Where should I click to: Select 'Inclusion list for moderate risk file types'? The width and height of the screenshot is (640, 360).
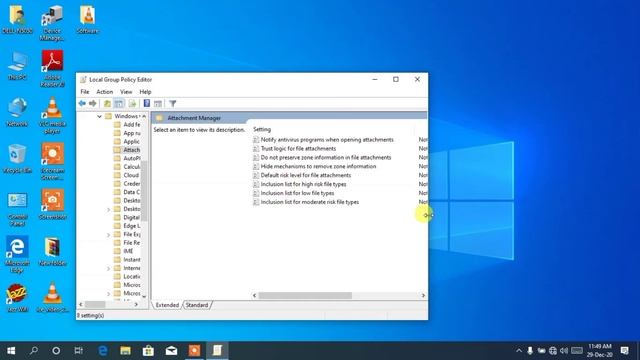[x=309, y=202]
